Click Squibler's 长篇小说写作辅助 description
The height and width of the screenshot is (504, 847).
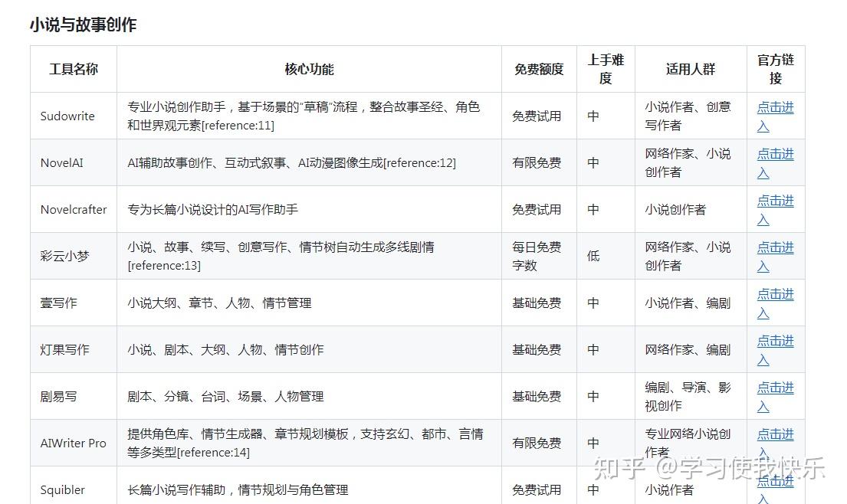(x=238, y=490)
